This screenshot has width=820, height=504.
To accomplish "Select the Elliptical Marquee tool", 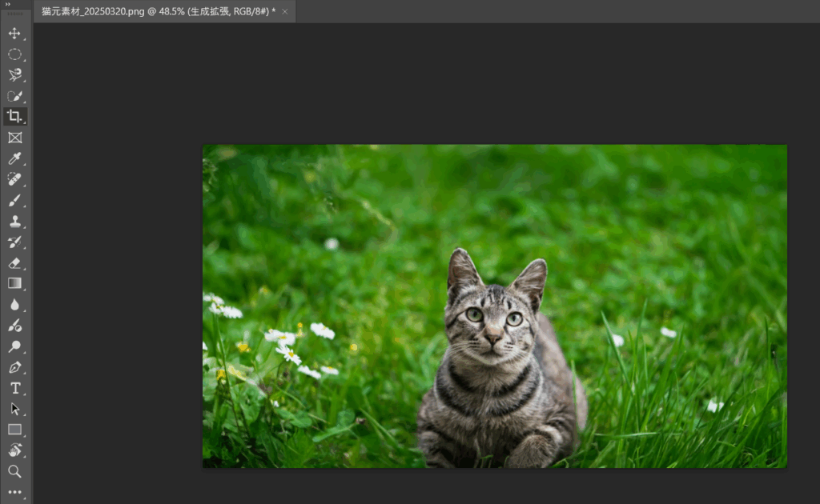I will pyautogui.click(x=14, y=54).
